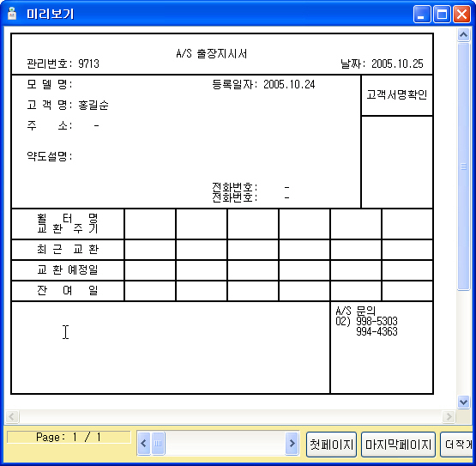The image size is (476, 466).
Task: Minimize the 미리보기 preview window
Action: click(x=422, y=15)
